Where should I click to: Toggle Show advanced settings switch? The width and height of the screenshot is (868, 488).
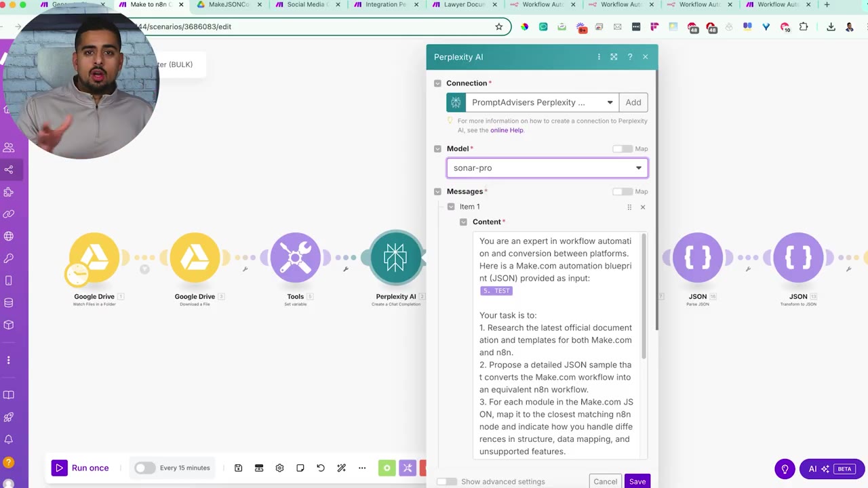pos(446,482)
